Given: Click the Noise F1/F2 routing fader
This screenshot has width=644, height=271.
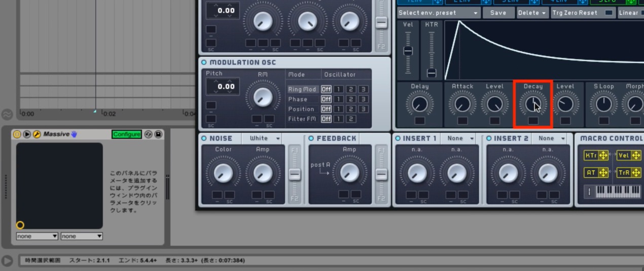Looking at the screenshot, I should (x=295, y=174).
